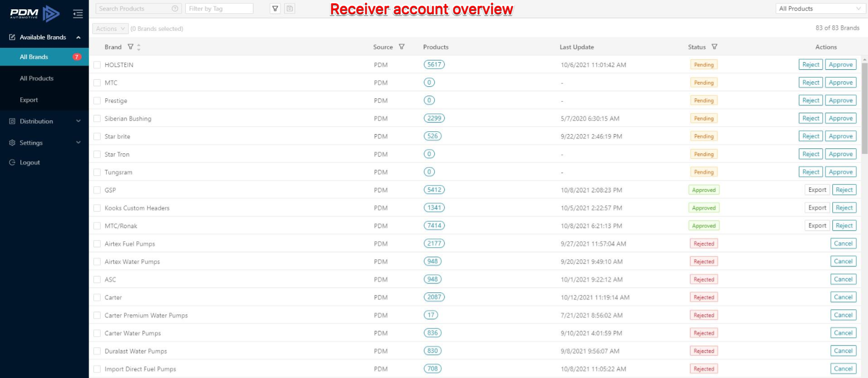Collapse the sidebar with the hamburger icon
The height and width of the screenshot is (378, 868).
pos(78,14)
